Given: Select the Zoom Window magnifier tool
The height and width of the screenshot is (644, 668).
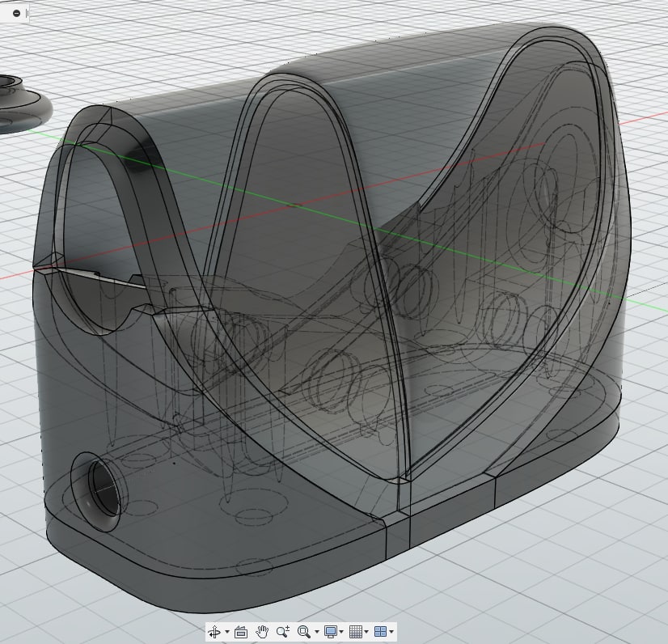Looking at the screenshot, I should click(x=304, y=632).
